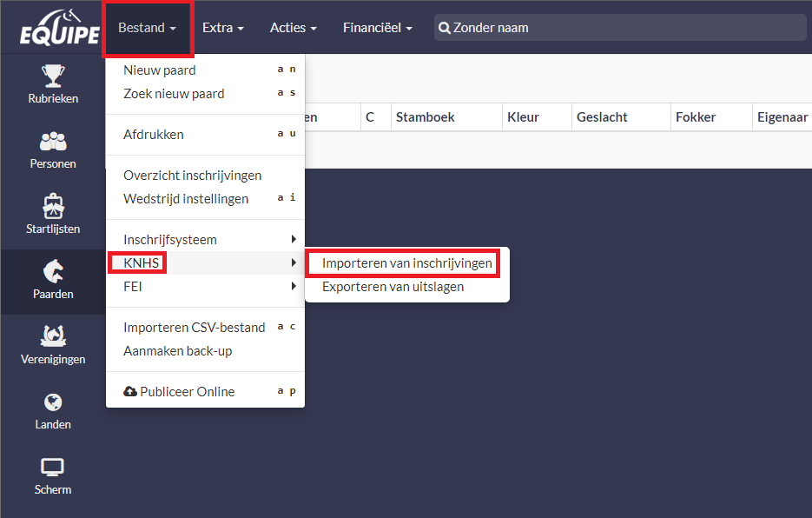
Task: Choose Aanmaken back-up
Action: (x=177, y=350)
